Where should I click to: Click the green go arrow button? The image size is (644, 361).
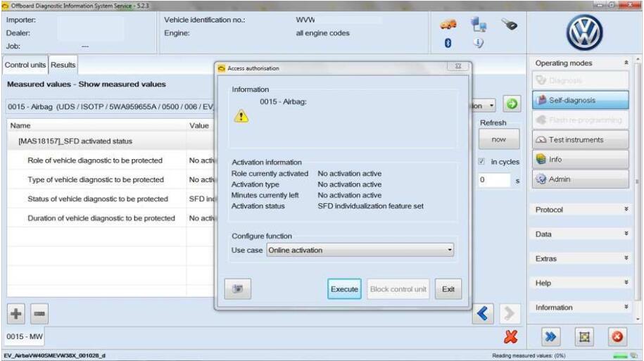[x=512, y=104]
